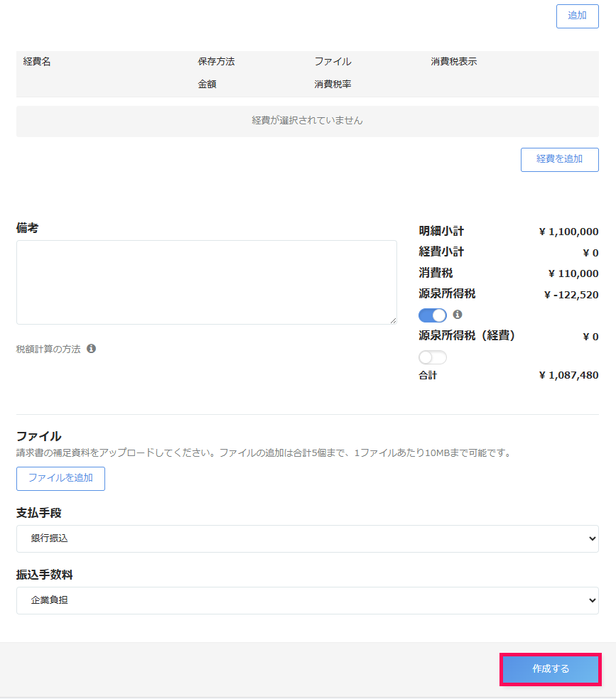The width and height of the screenshot is (616, 699).
Task: Click the 保存方法 column header
Action: [216, 62]
